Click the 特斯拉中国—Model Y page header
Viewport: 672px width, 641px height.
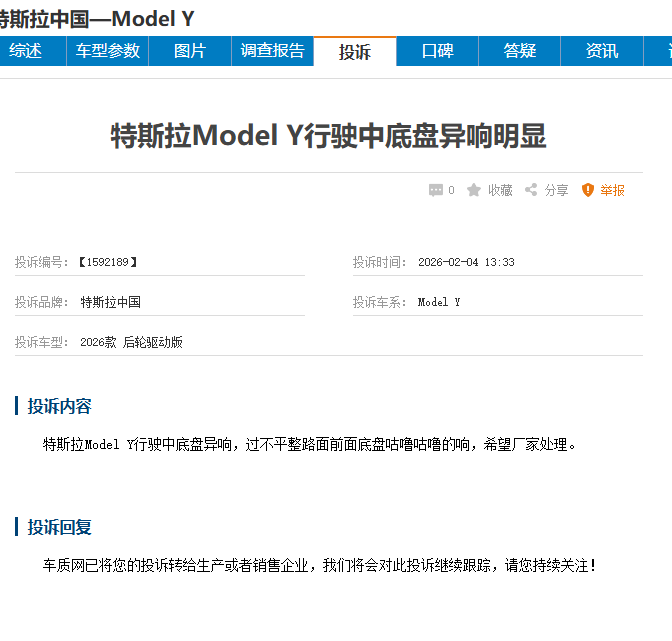pyautogui.click(x=97, y=18)
